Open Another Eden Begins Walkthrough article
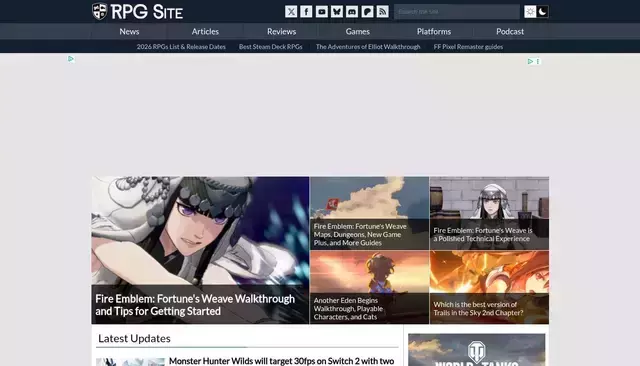The height and width of the screenshot is (366, 640). tap(369, 287)
